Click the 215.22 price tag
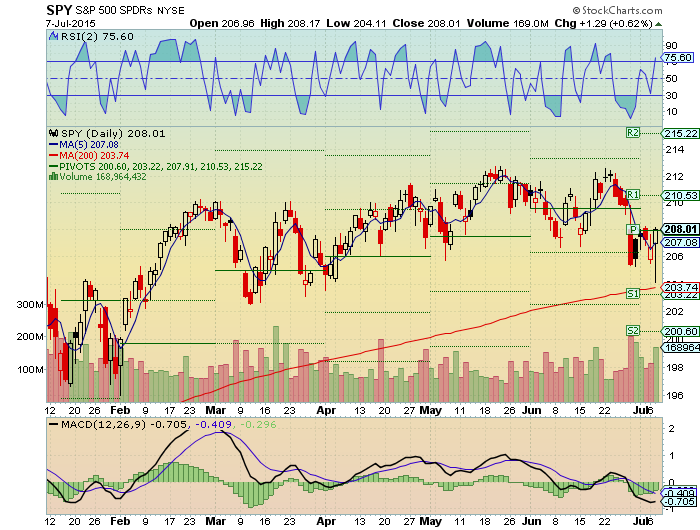The width and height of the screenshot is (700, 530). (681, 134)
